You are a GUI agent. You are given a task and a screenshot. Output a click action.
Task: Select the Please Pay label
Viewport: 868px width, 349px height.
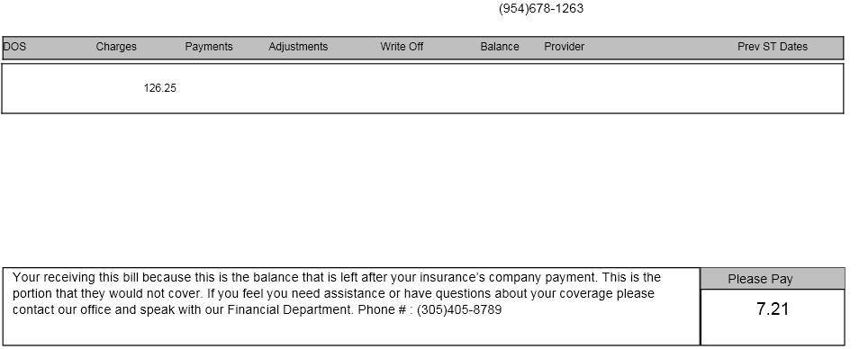(x=760, y=280)
